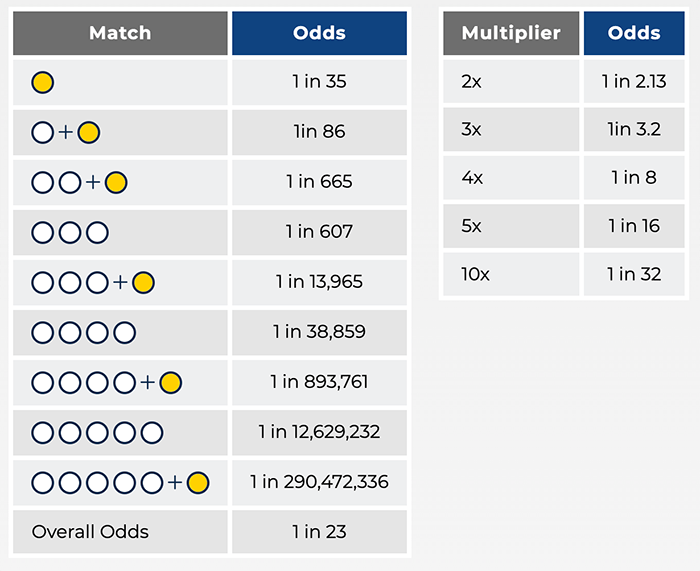This screenshot has width=700, height=571.
Task: Click the four white balls match icon
Action: [x=83, y=333]
